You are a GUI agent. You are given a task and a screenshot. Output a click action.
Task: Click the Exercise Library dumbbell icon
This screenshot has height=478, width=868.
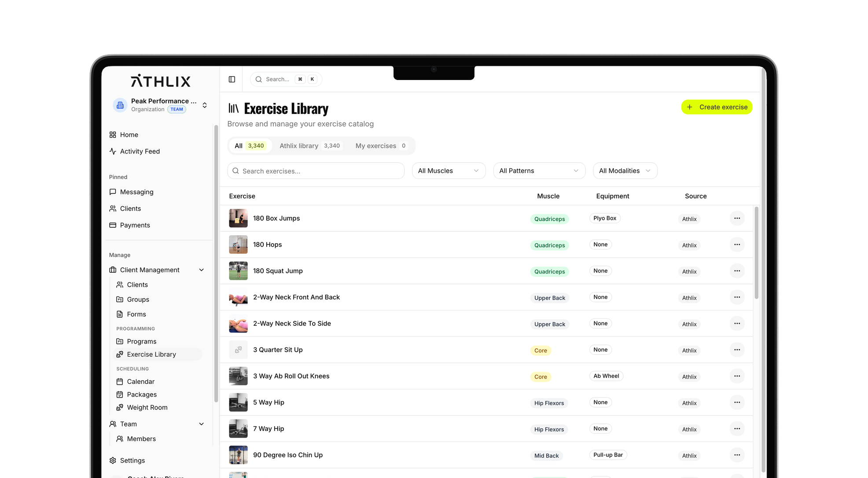[120, 354]
